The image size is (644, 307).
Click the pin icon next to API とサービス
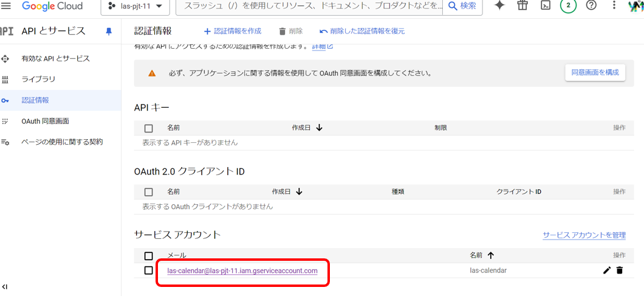pyautogui.click(x=109, y=31)
